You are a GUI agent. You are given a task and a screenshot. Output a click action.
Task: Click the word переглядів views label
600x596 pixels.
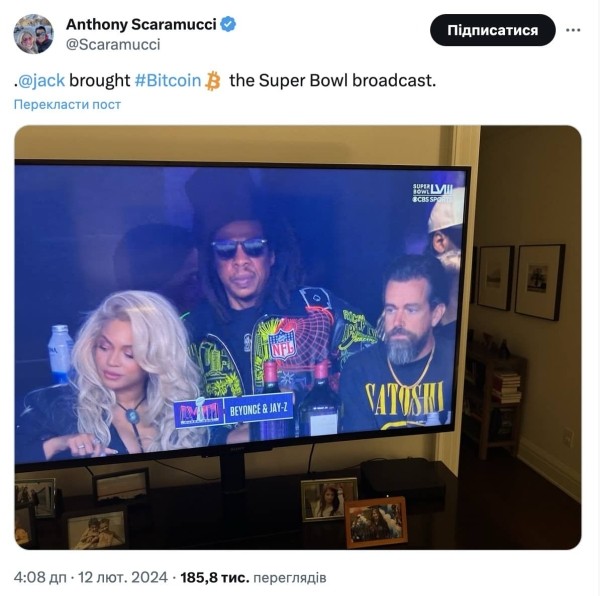pyautogui.click(x=290, y=578)
